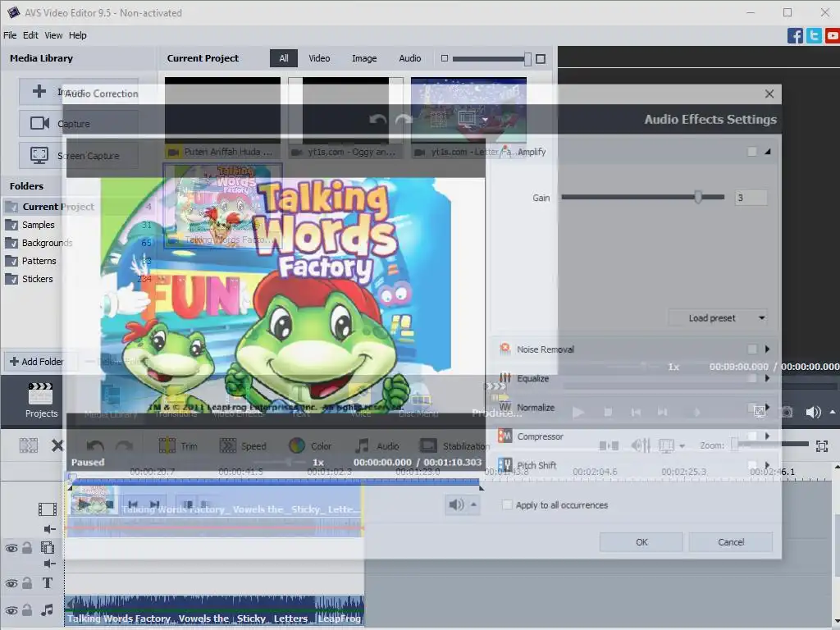Open the Help menu
The image size is (840, 630).
pos(77,35)
